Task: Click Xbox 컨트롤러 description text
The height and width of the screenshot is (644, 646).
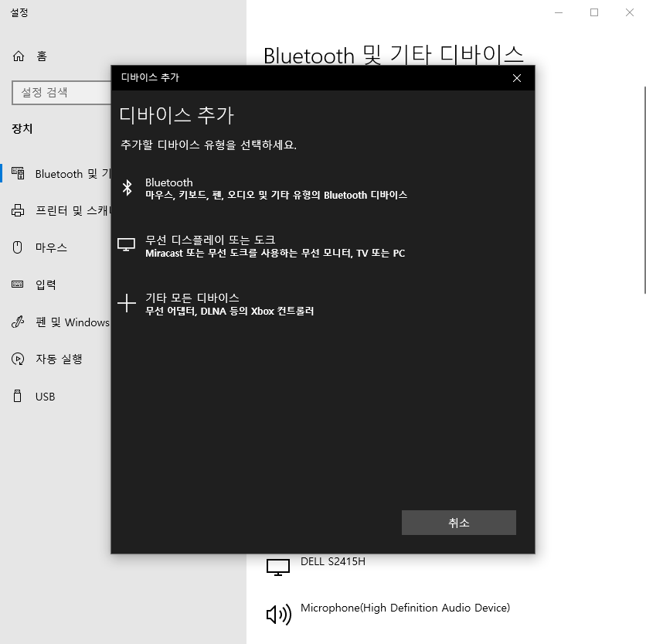Action: [x=229, y=311]
